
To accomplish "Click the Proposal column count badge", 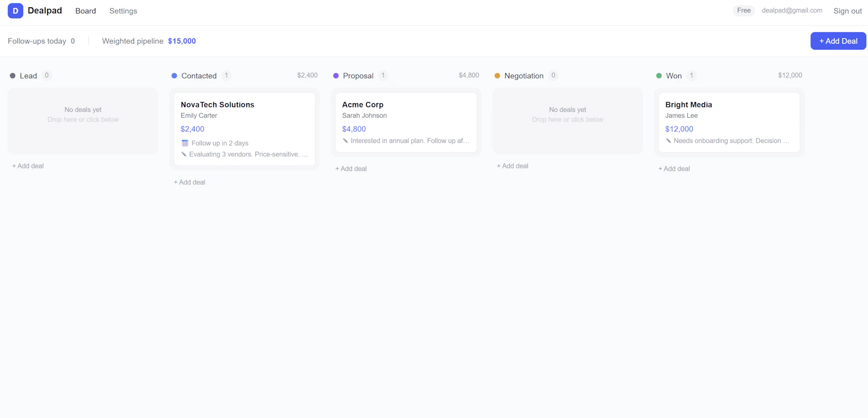I will 383,75.
